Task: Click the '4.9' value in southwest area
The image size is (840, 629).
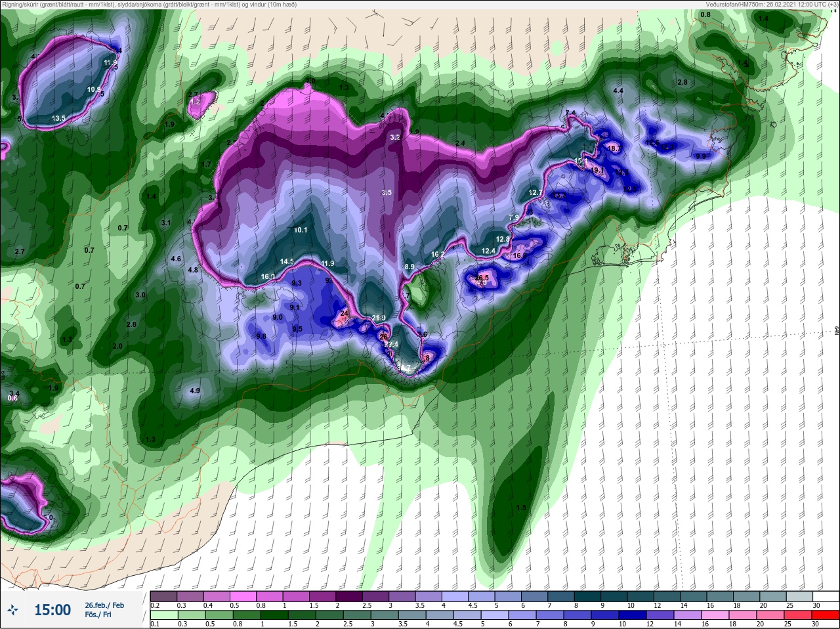Action: 194,391
